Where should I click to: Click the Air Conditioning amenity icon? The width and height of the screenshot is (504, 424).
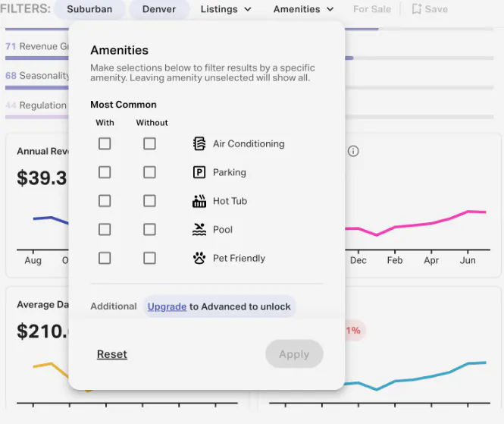[x=199, y=143]
